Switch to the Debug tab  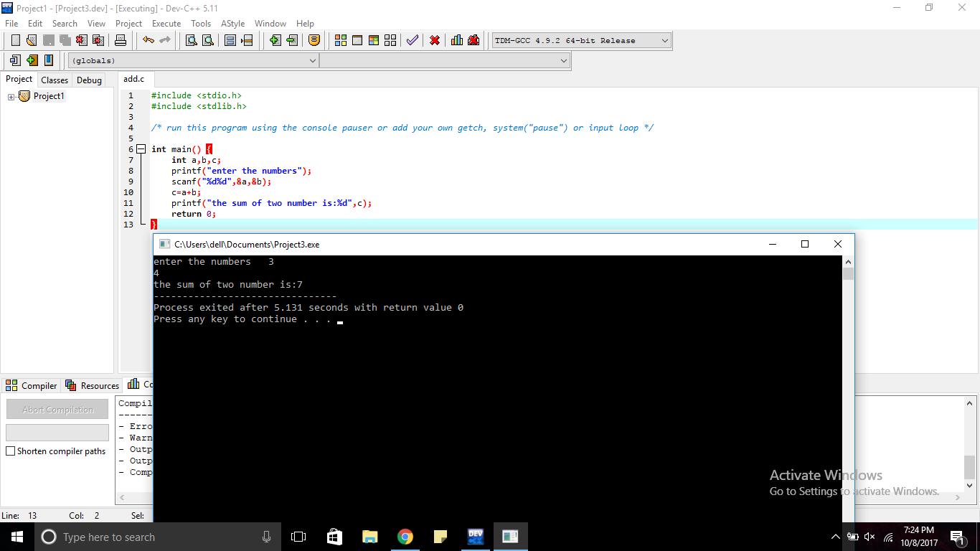[x=88, y=80]
